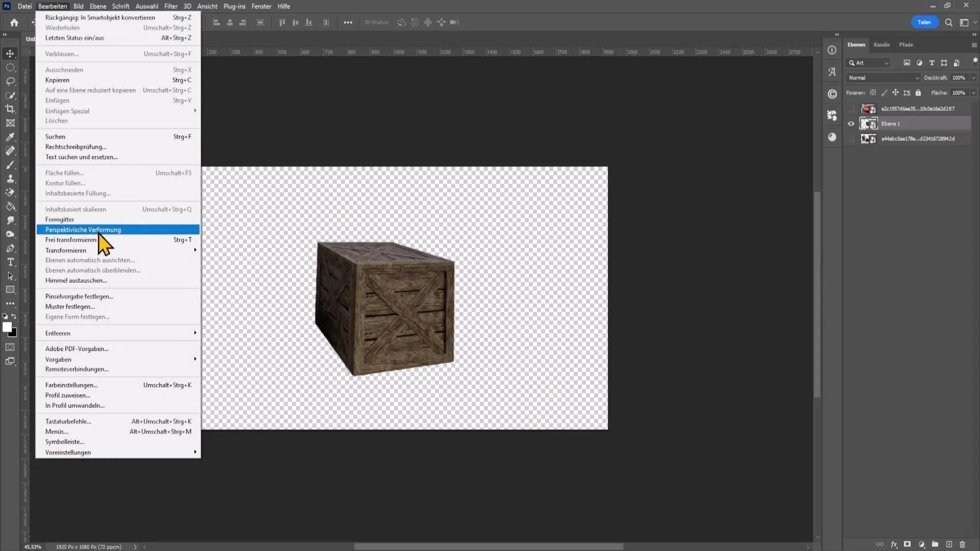Show the e2c1957d6ee35 layer
Image resolution: width=980 pixels, height=551 pixels.
[851, 109]
